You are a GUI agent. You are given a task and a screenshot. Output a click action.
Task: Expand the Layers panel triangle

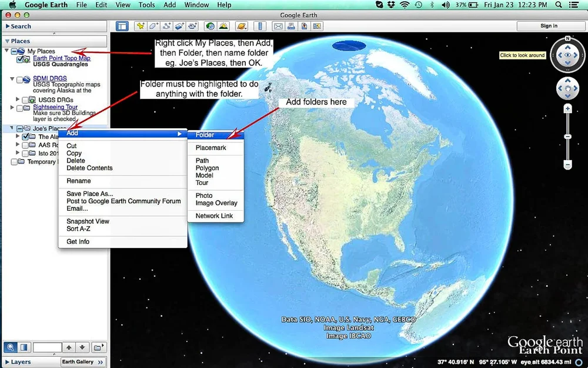click(x=8, y=362)
